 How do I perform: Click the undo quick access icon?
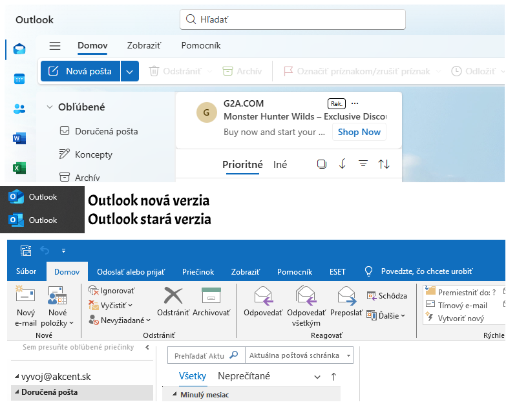click(x=45, y=251)
